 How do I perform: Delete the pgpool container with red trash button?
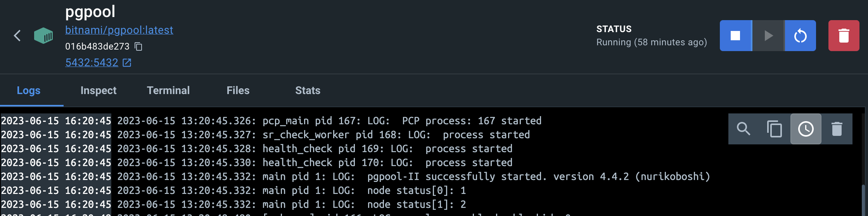(x=844, y=36)
